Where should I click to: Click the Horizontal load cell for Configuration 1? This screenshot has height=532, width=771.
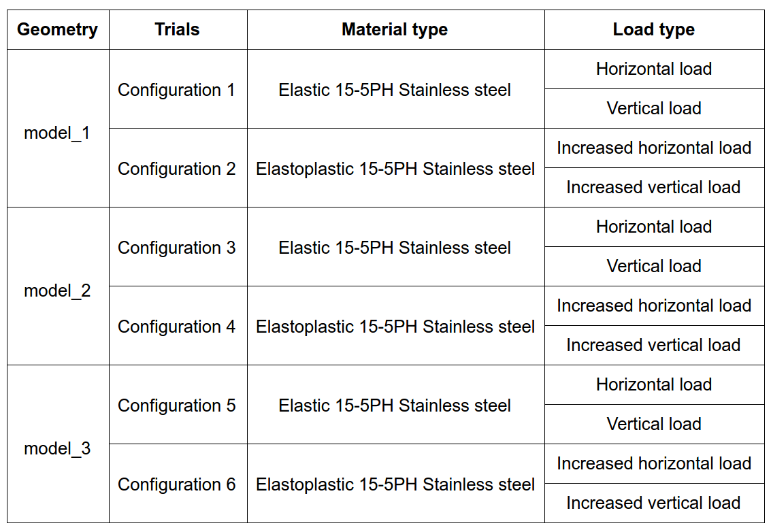(x=654, y=69)
